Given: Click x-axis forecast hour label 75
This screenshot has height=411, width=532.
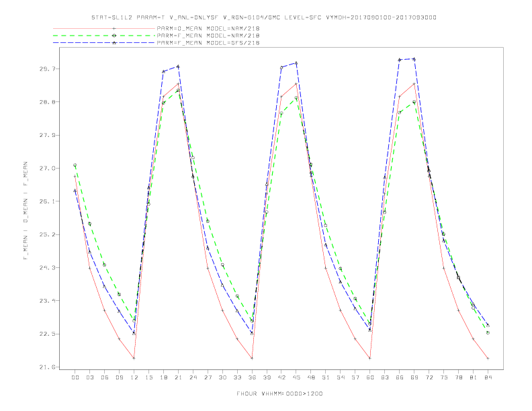Looking at the screenshot, I should pos(444,377).
